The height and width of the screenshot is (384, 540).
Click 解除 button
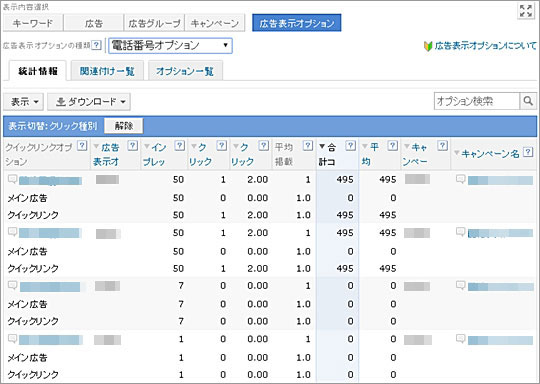click(124, 126)
